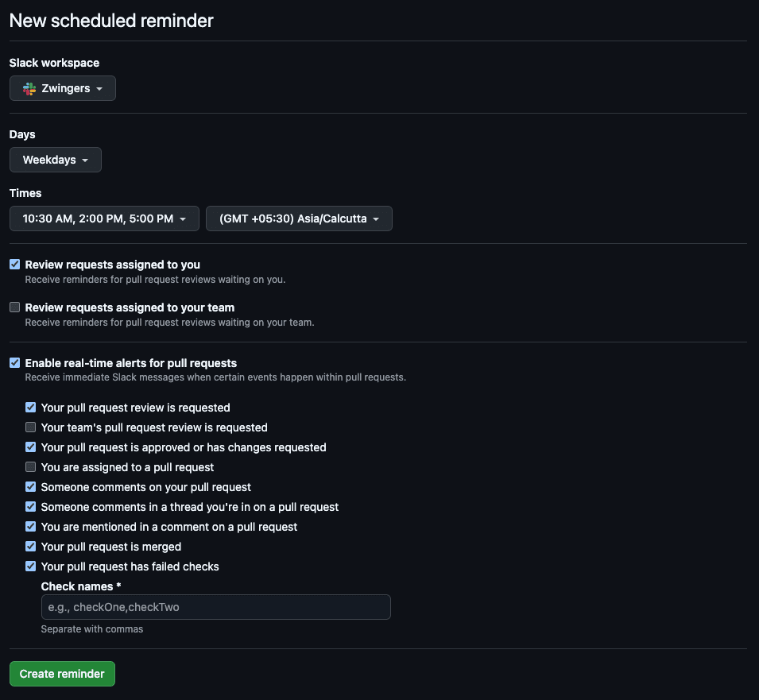Uncheck thread comment alerts
This screenshot has height=700, width=759.
(30, 506)
